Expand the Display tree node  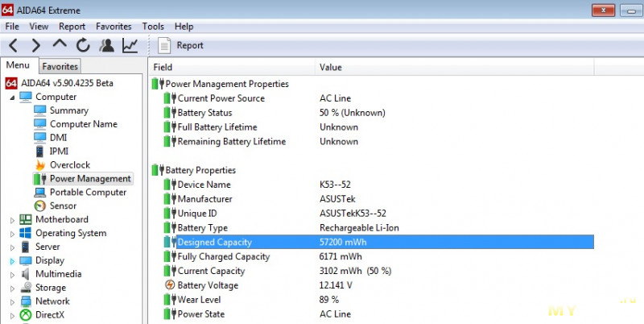pyautogui.click(x=12, y=261)
